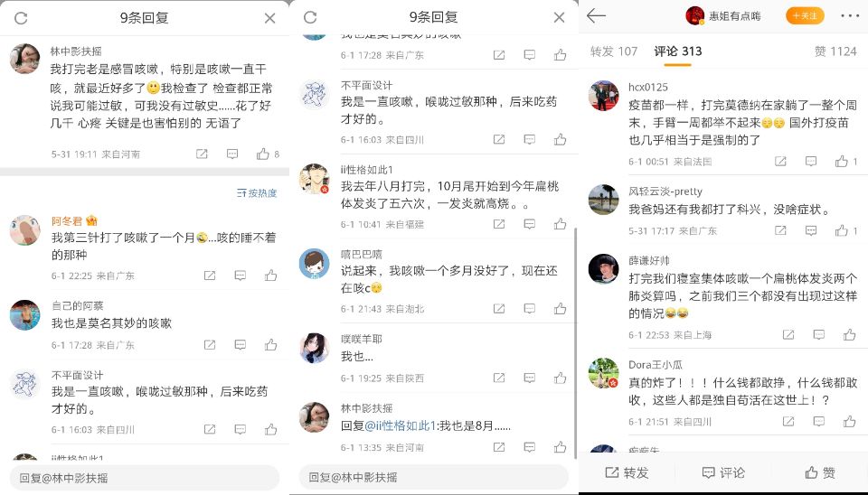This screenshot has width=868, height=495.
Task: Share Dora王小瓜's comment
Action: coord(788,422)
